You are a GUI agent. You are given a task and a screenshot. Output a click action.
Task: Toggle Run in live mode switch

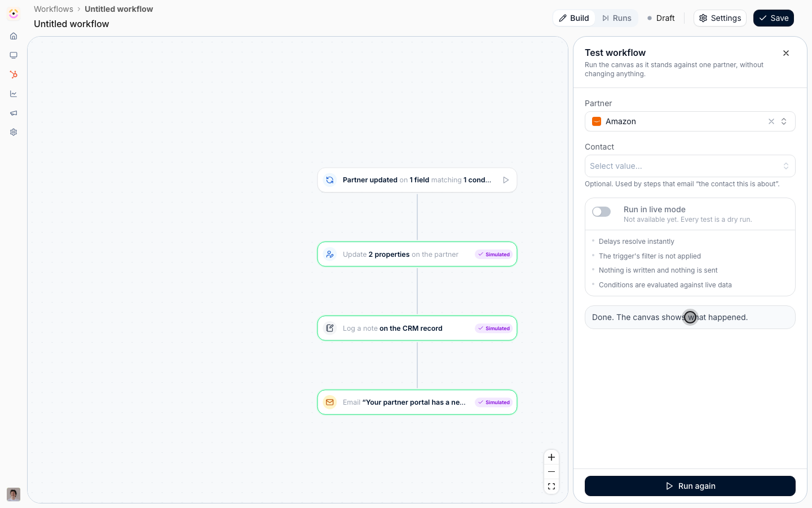pyautogui.click(x=602, y=212)
